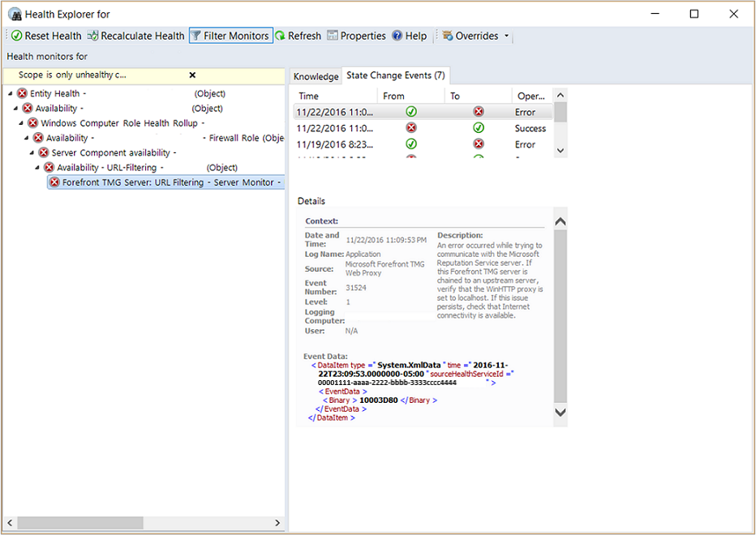
Task: Click the Oper... column header
Action: click(x=532, y=96)
